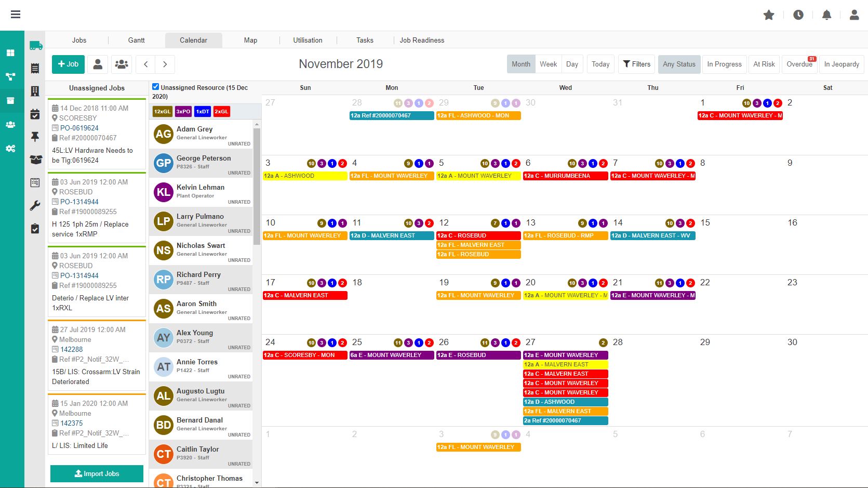This screenshot has height=488, width=868.
Task: Select the wrench icon in grey sidebar
Action: click(x=35, y=206)
